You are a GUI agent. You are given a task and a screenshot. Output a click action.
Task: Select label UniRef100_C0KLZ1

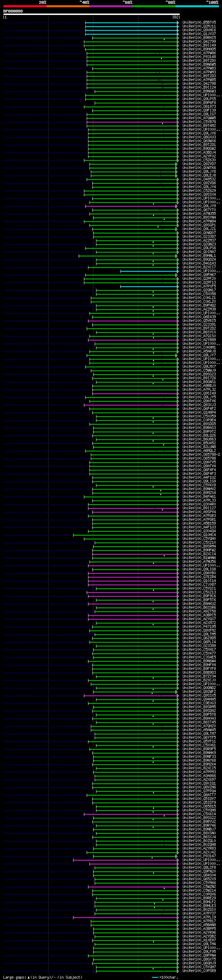199,298
